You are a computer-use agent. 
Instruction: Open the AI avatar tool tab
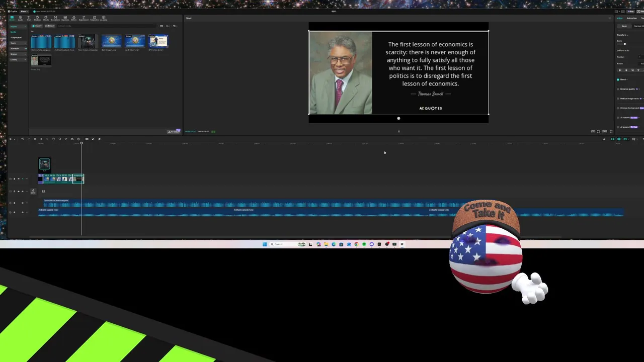(x=104, y=19)
